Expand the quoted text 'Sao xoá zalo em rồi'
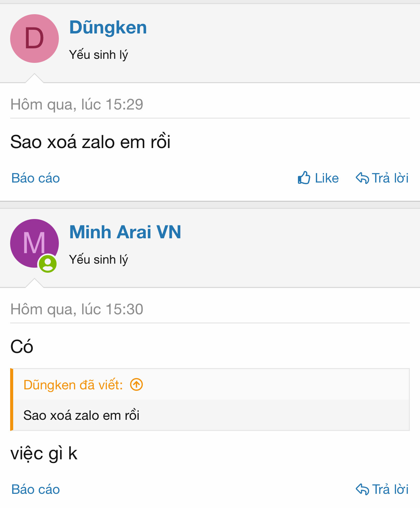Image resolution: width=420 pixels, height=508 pixels. pos(81,415)
